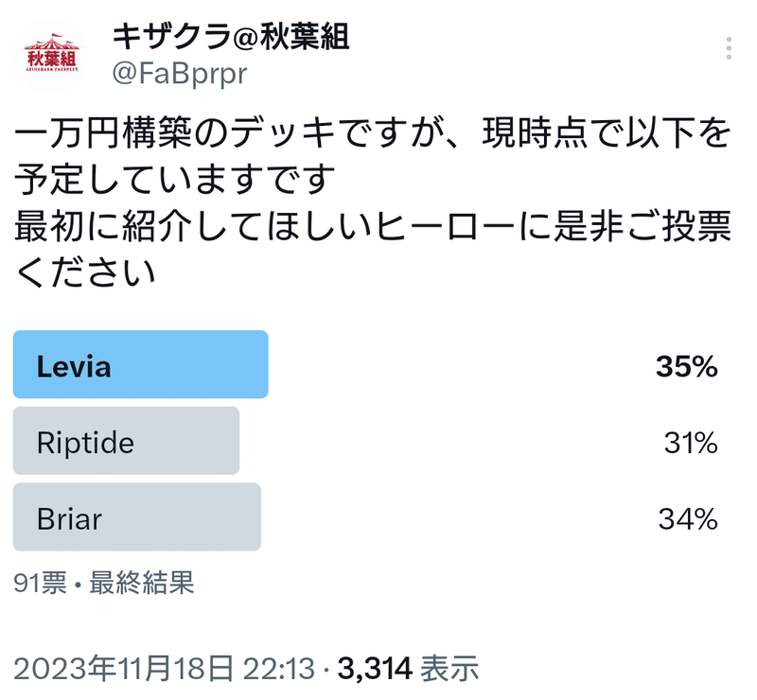
Task: Click the text line 最初に紹介してほしいヒーロー
Action: (x=374, y=227)
